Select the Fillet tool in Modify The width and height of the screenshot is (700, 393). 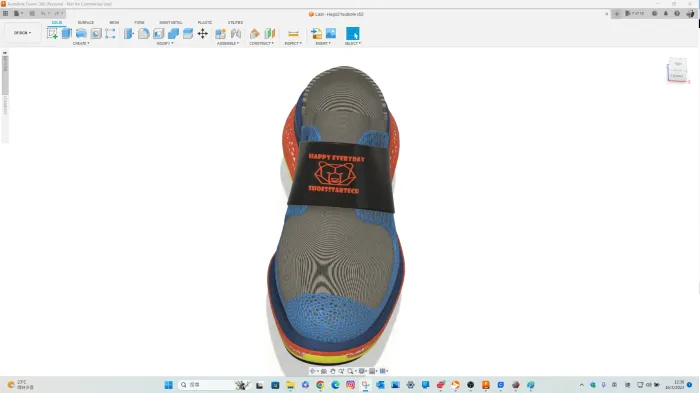143,33
